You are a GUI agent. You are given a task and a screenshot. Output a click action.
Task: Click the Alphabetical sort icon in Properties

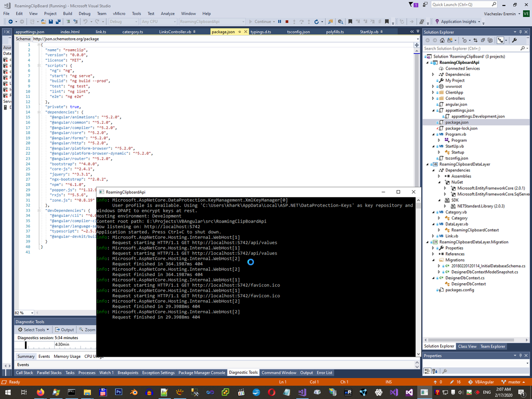coord(435,371)
